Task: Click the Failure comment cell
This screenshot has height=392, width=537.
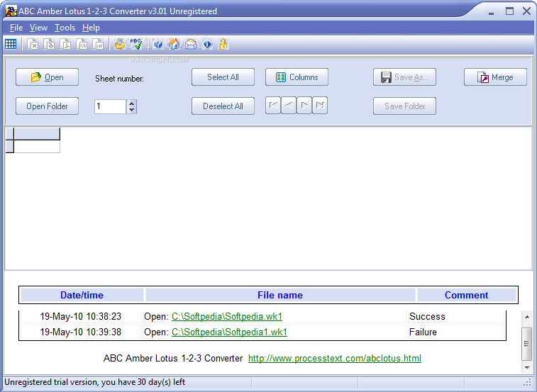Action: coord(457,332)
